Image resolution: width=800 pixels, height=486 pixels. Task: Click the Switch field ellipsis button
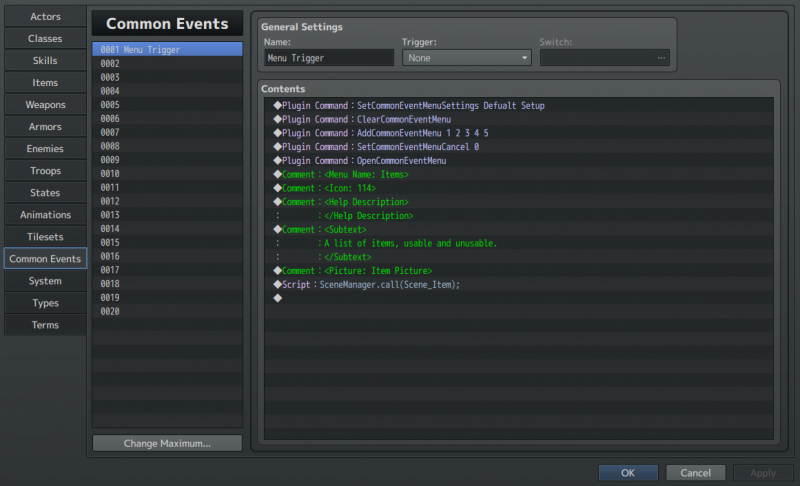point(661,58)
